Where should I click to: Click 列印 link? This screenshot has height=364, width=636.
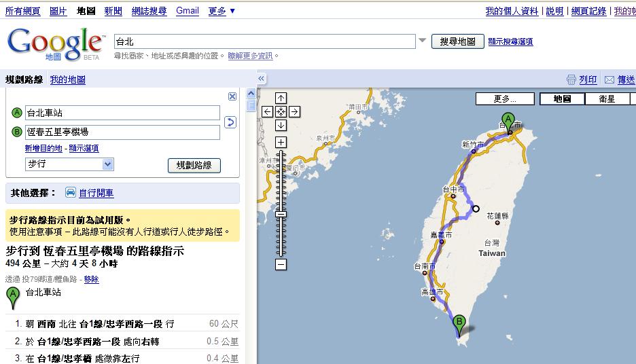[x=588, y=80]
